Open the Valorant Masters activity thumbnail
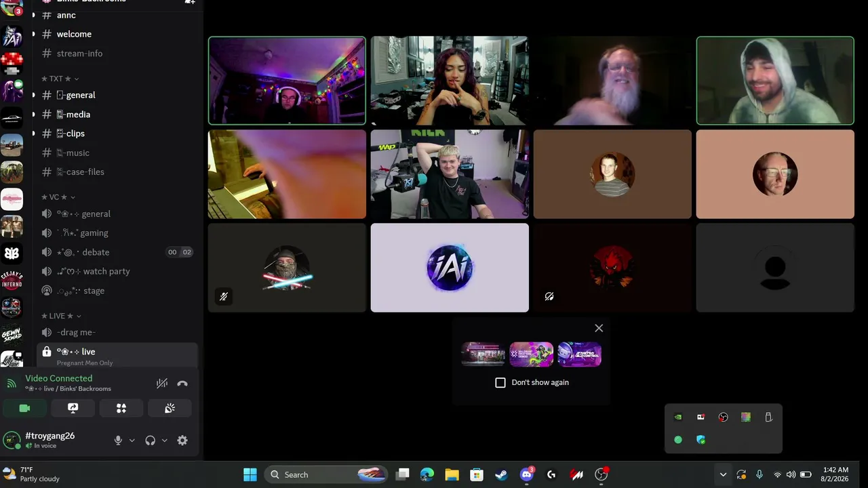Screen dimensions: 868x488 click(531, 354)
